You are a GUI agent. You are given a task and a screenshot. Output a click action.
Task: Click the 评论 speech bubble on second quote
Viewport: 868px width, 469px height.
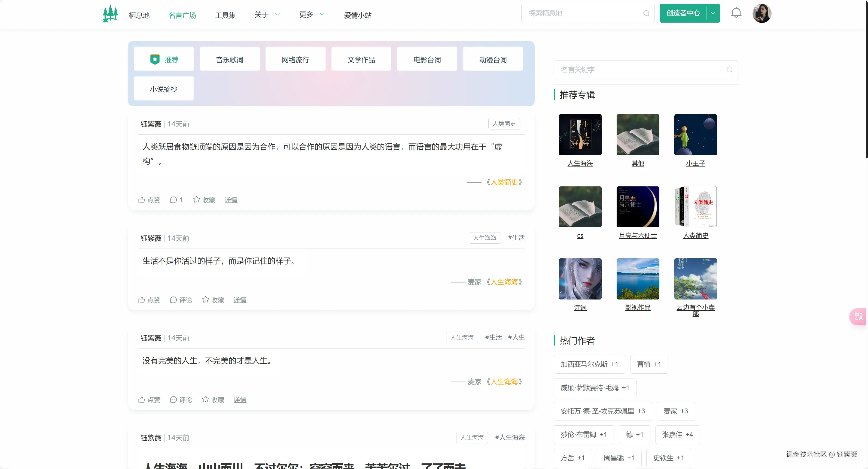(x=173, y=300)
